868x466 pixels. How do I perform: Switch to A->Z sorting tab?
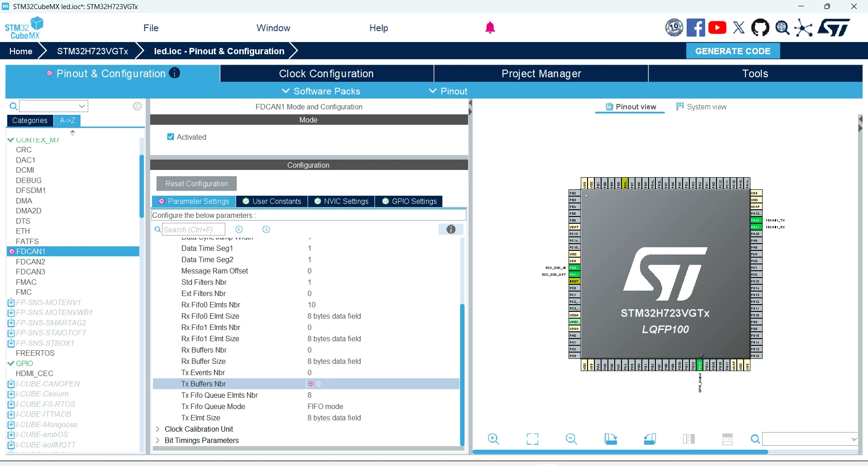click(67, 120)
